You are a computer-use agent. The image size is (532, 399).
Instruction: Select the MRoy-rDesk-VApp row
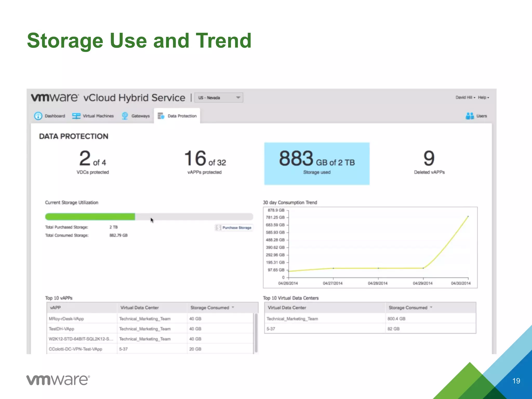tap(150, 318)
